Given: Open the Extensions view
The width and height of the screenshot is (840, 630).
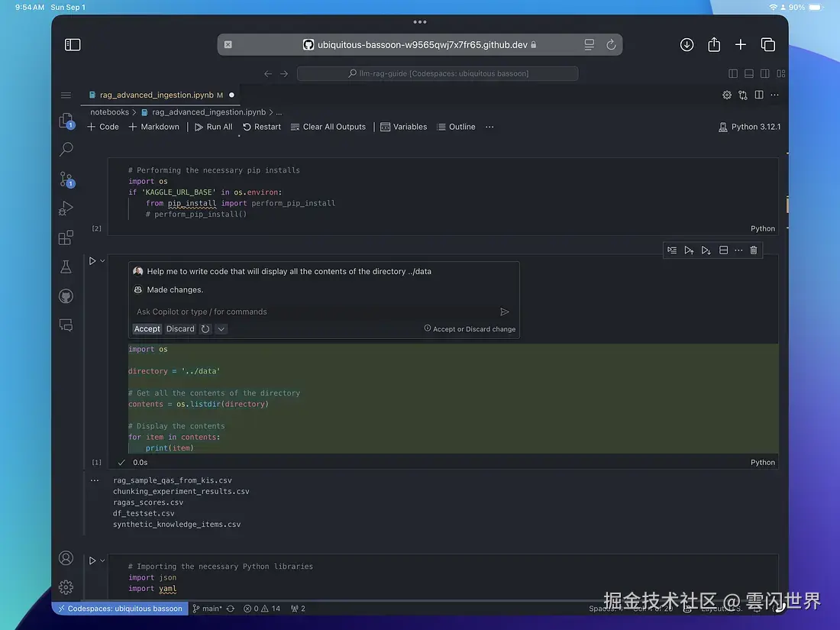Looking at the screenshot, I should 66,237.
